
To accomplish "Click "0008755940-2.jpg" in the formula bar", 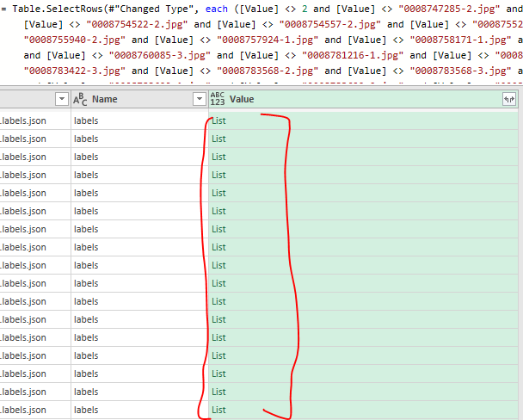I will [74, 40].
